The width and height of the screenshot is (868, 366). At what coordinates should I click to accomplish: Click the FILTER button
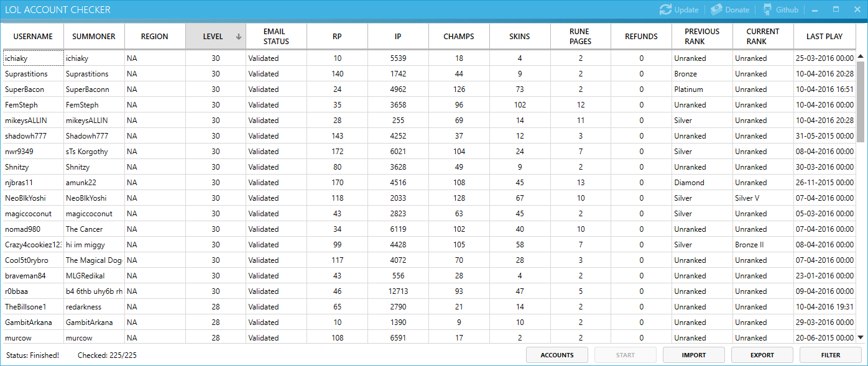(831, 355)
